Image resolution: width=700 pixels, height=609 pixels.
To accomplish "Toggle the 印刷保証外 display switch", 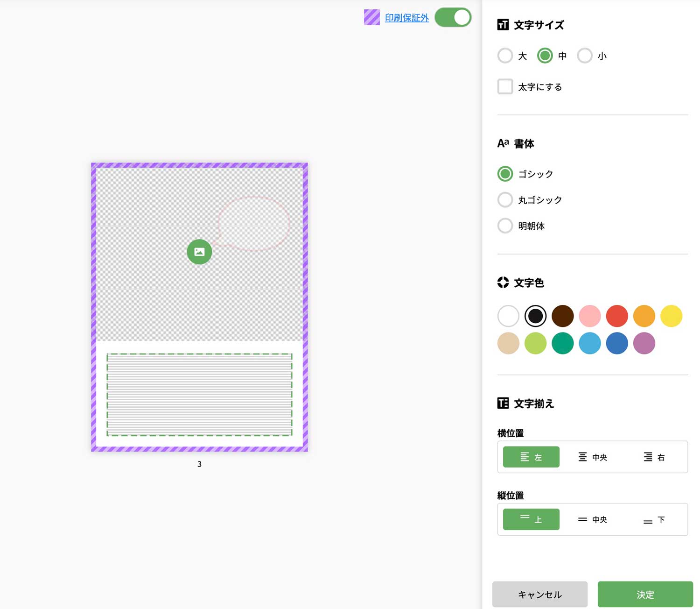I will point(453,18).
